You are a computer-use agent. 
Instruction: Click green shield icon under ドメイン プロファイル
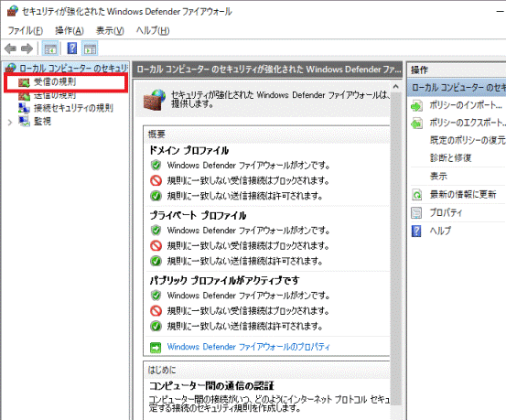point(156,166)
